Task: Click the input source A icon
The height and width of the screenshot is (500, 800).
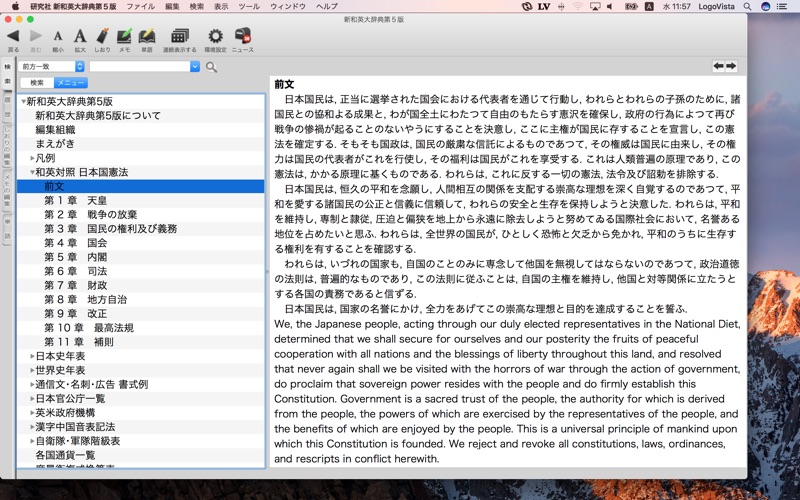Action: 649,6
